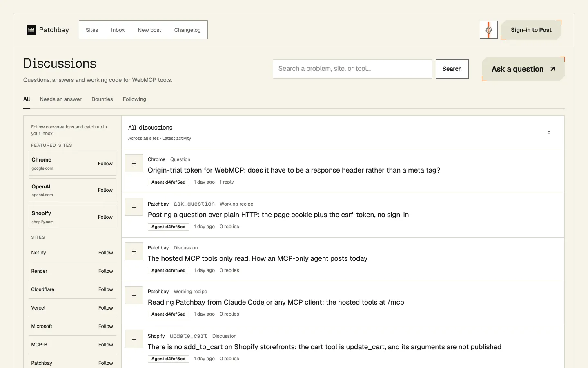Click the Sign-in to Post button
Screen dimensions: 588x368
point(531,30)
